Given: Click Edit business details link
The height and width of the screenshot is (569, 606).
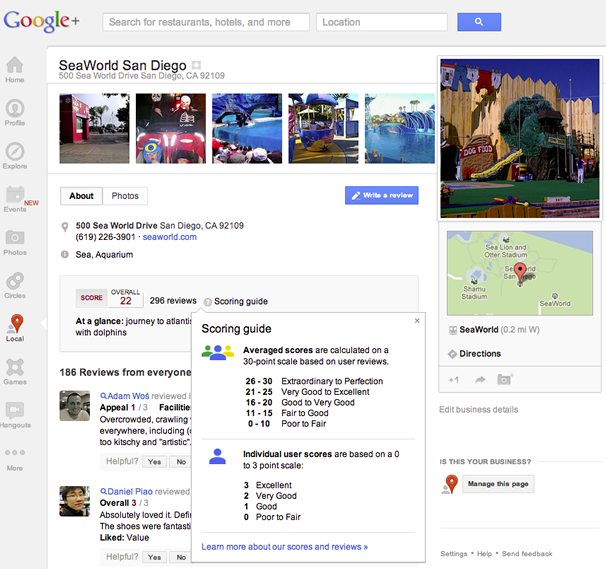Looking at the screenshot, I should click(478, 410).
